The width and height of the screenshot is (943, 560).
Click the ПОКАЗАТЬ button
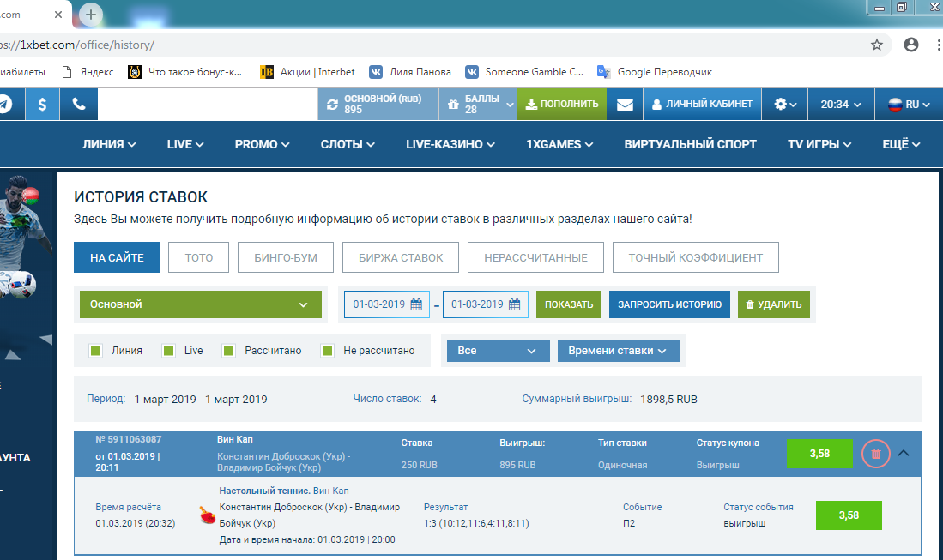568,304
